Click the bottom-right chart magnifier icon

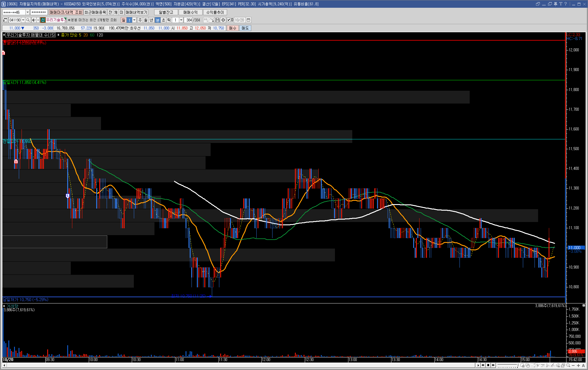point(568,365)
